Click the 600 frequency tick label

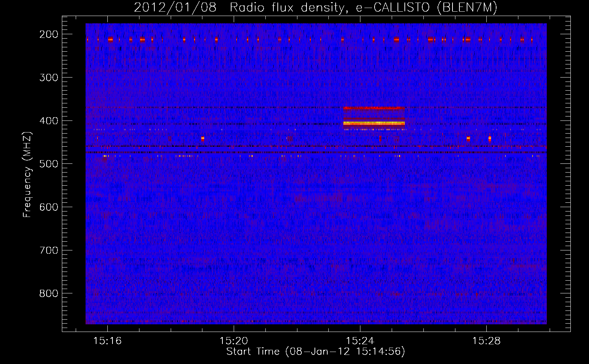(x=49, y=207)
